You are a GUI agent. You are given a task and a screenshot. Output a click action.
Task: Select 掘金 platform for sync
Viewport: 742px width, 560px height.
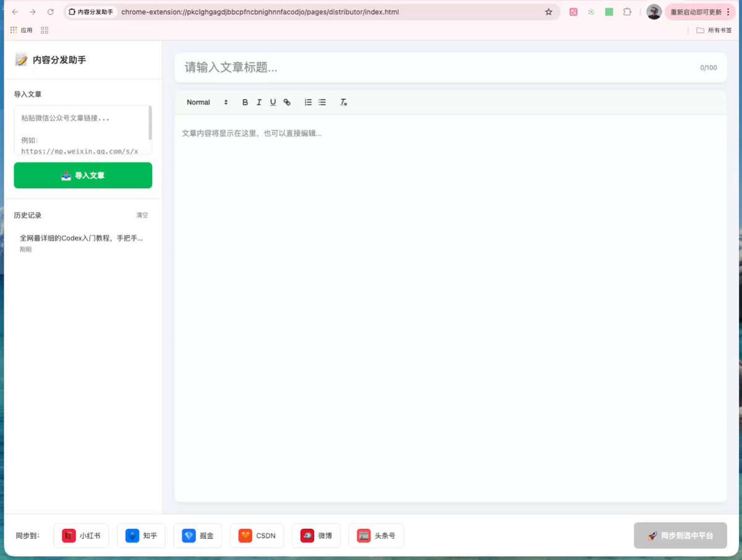click(198, 536)
